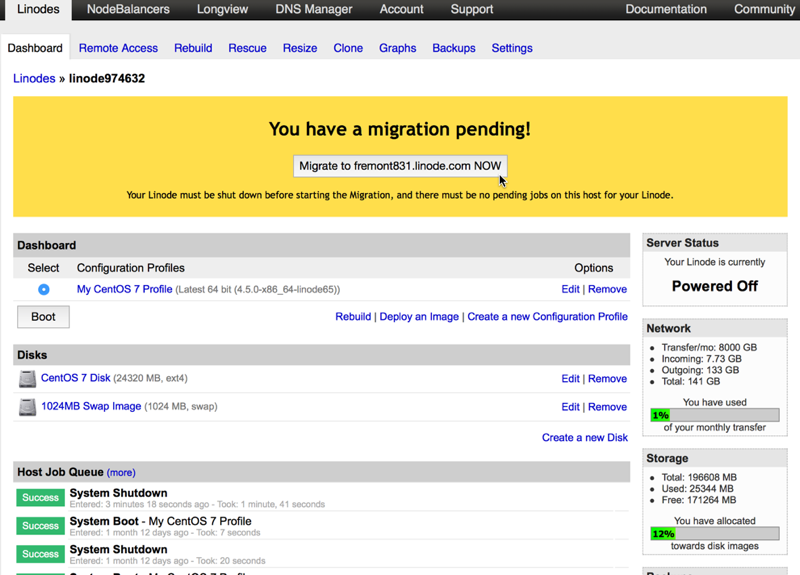The width and height of the screenshot is (800, 575).
Task: Click the 12% disk allocation progress bar
Action: 715,534
